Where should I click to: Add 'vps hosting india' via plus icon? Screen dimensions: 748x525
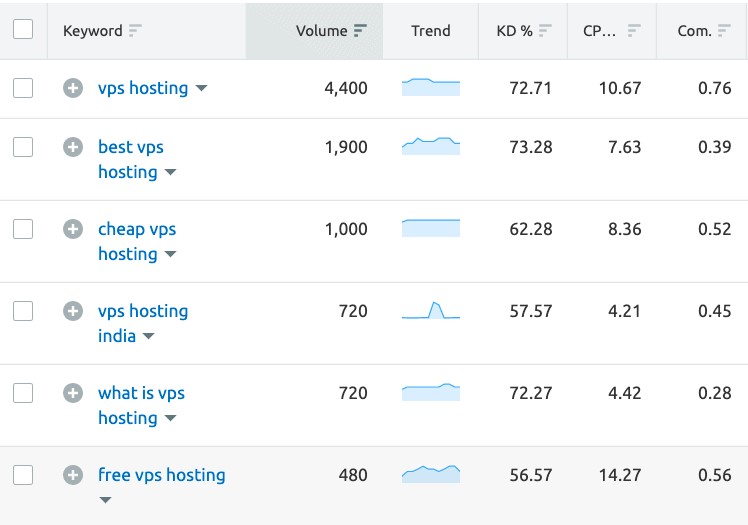(x=73, y=311)
